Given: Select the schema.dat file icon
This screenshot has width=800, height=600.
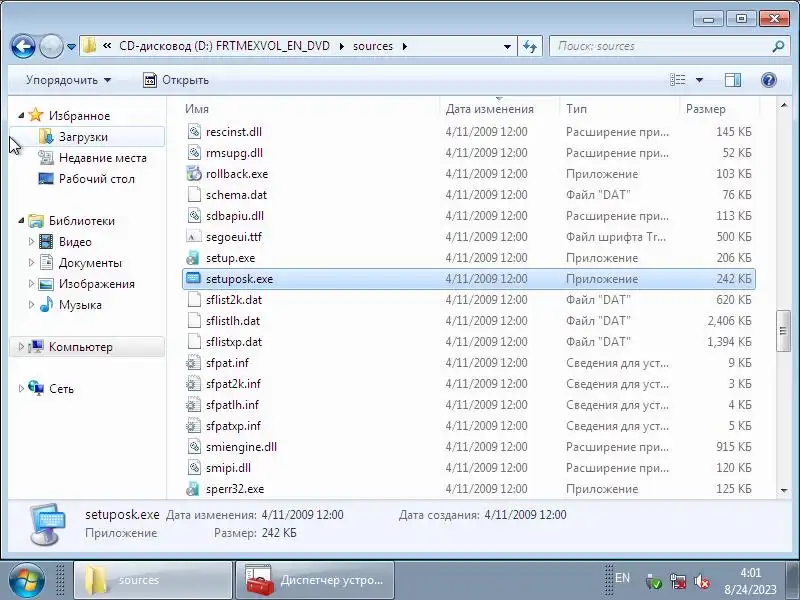Looking at the screenshot, I should click(x=194, y=194).
